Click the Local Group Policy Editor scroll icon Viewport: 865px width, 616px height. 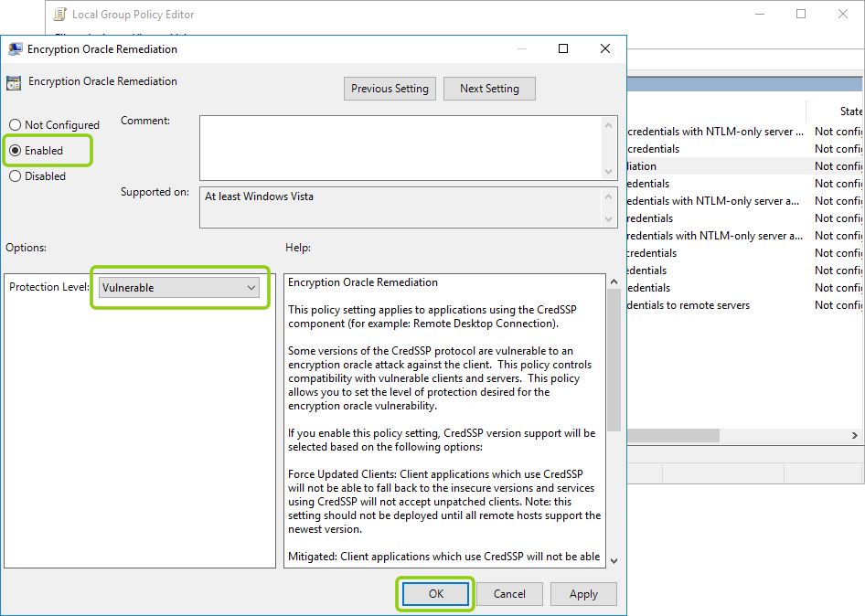tap(59, 15)
